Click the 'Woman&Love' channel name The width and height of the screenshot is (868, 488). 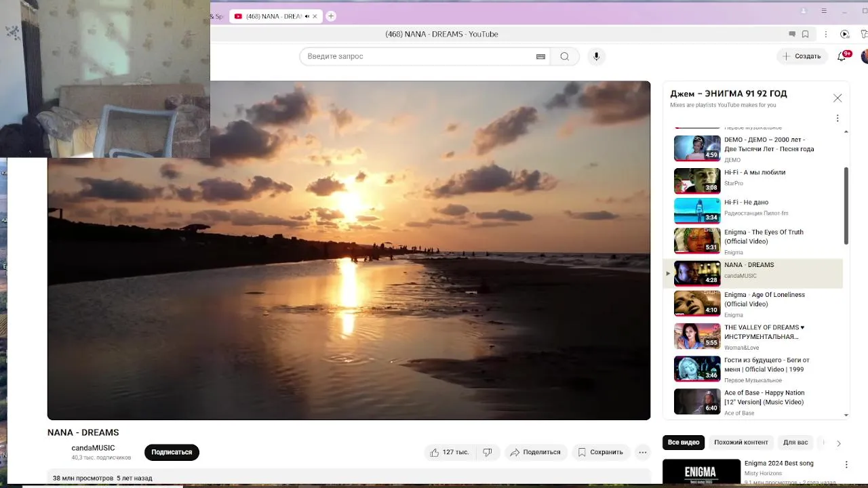click(x=743, y=348)
